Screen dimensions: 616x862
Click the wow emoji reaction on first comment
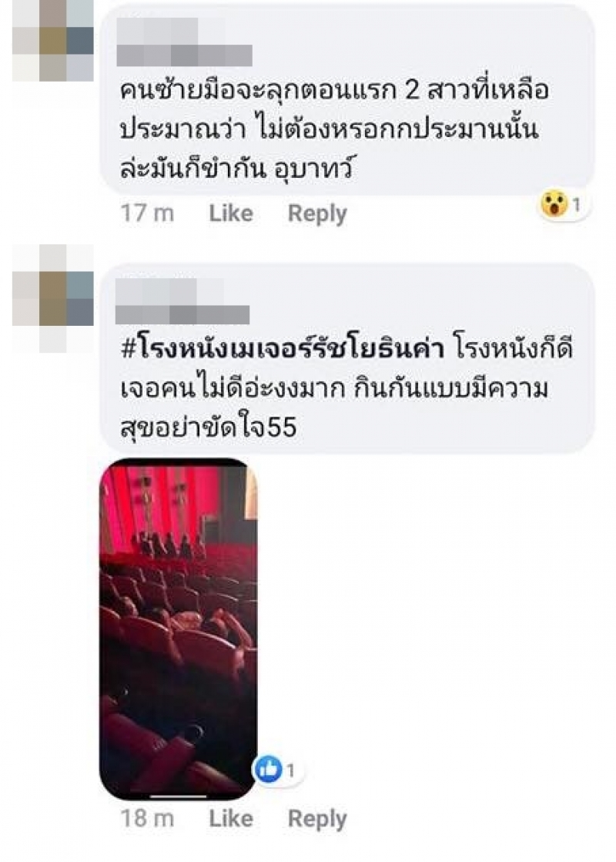click(x=554, y=205)
